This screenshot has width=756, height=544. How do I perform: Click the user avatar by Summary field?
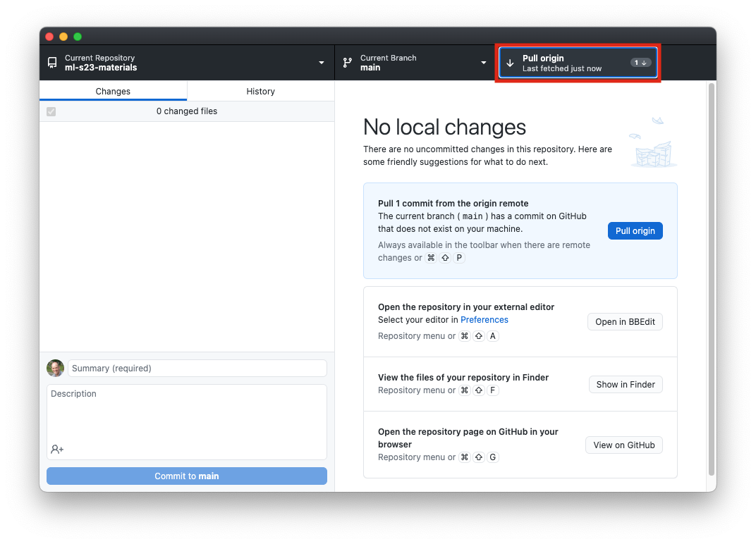[x=55, y=368]
